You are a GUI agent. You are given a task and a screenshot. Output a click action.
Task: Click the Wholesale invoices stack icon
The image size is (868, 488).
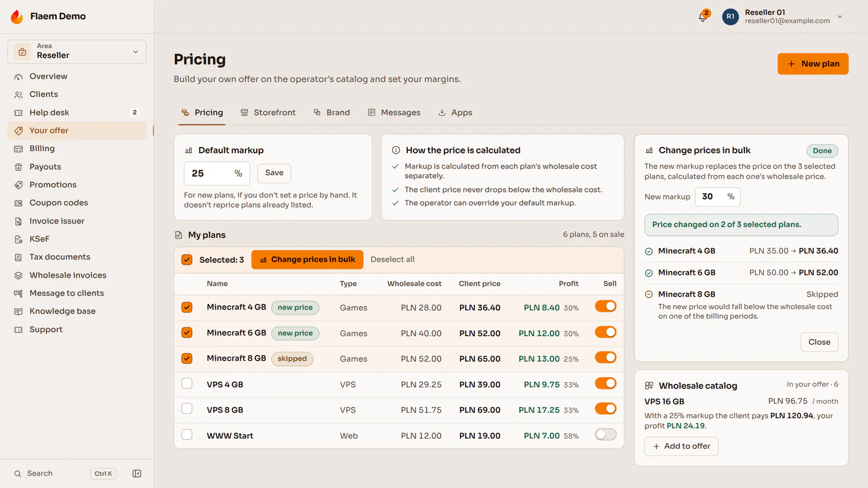tap(18, 275)
